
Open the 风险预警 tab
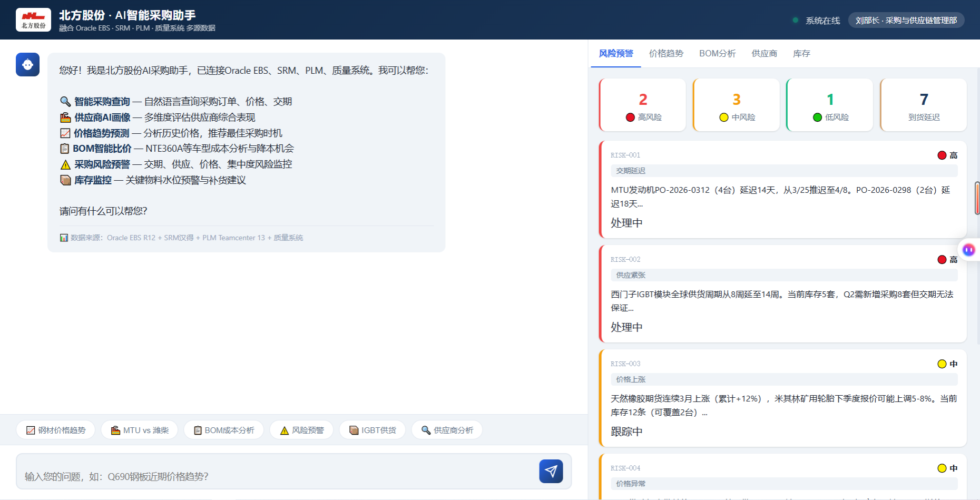pos(616,53)
